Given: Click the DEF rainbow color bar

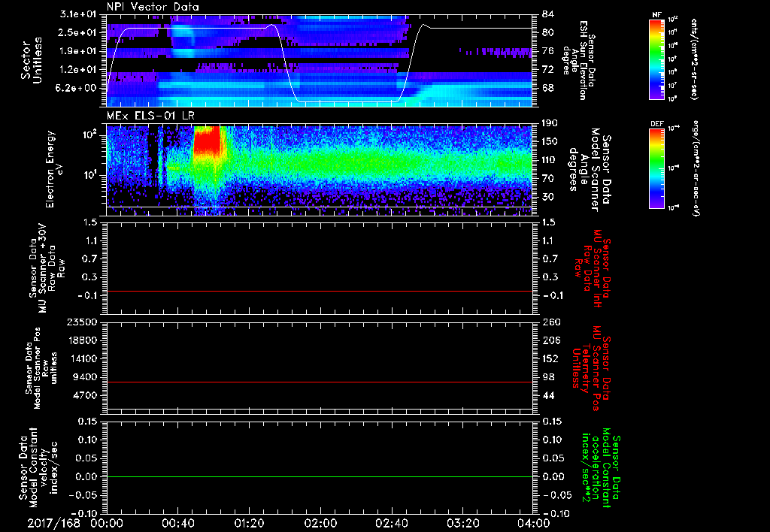Looking at the screenshot, I should click(656, 168).
